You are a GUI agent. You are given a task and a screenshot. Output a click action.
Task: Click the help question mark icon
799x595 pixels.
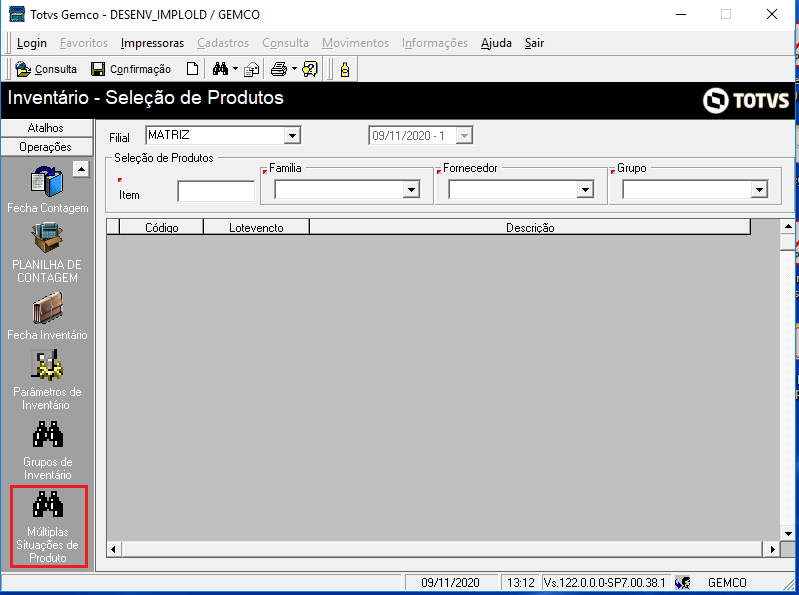coord(309,69)
